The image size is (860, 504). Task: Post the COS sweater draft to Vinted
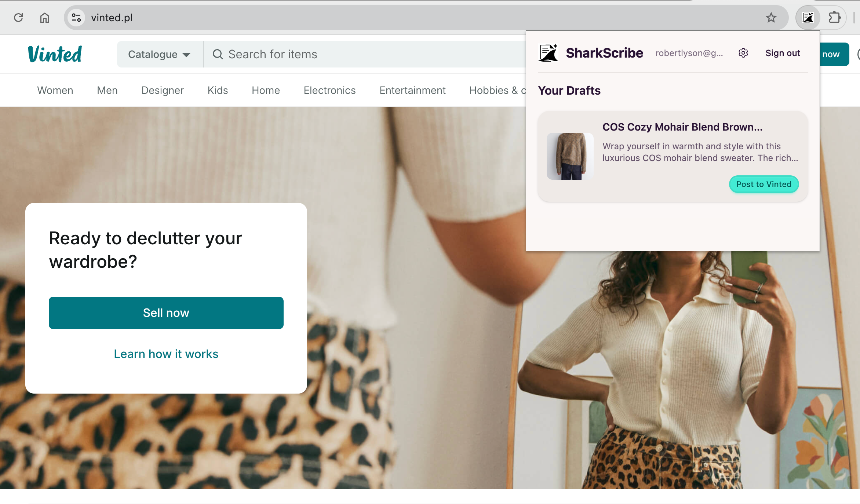(x=764, y=184)
